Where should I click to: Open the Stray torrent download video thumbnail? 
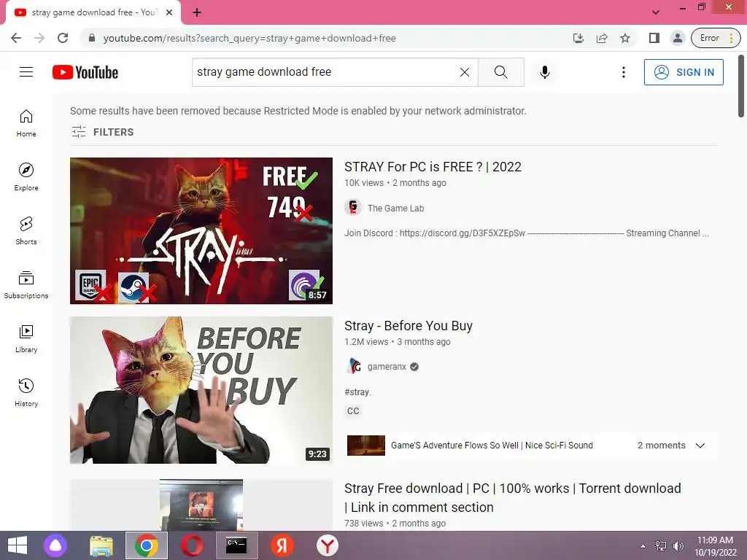pos(201,505)
